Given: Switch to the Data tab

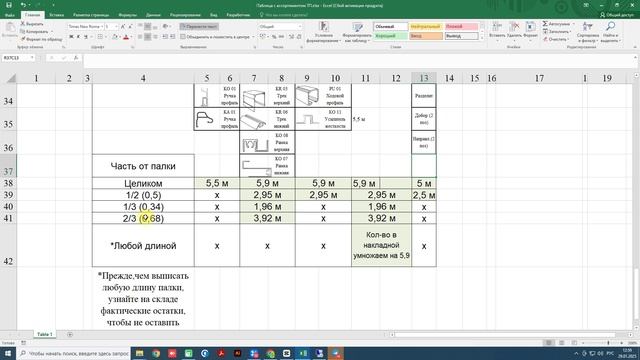Looking at the screenshot, I should (153, 15).
